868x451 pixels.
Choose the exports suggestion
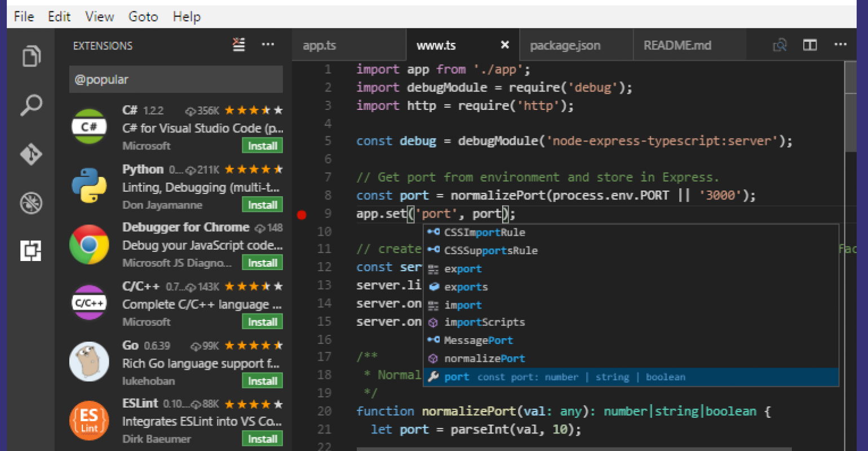click(x=631, y=287)
